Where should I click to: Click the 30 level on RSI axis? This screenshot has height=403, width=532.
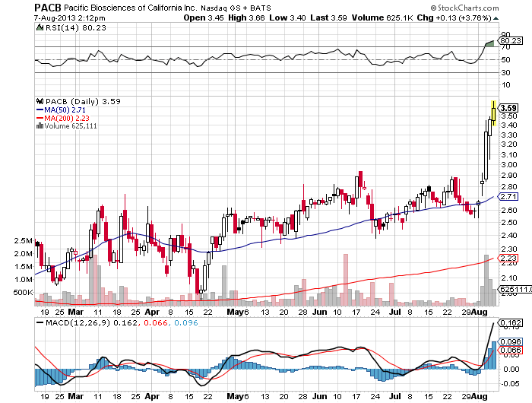click(505, 72)
